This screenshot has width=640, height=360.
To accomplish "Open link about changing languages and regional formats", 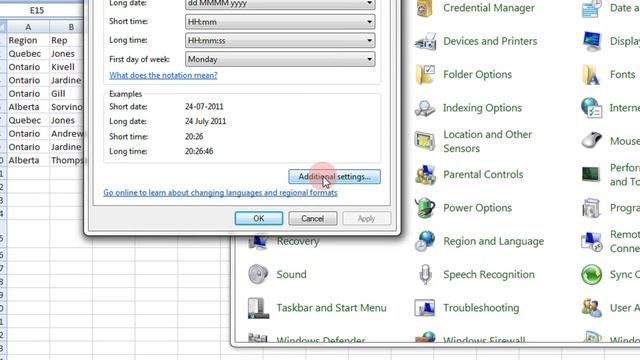I will click(220, 193).
